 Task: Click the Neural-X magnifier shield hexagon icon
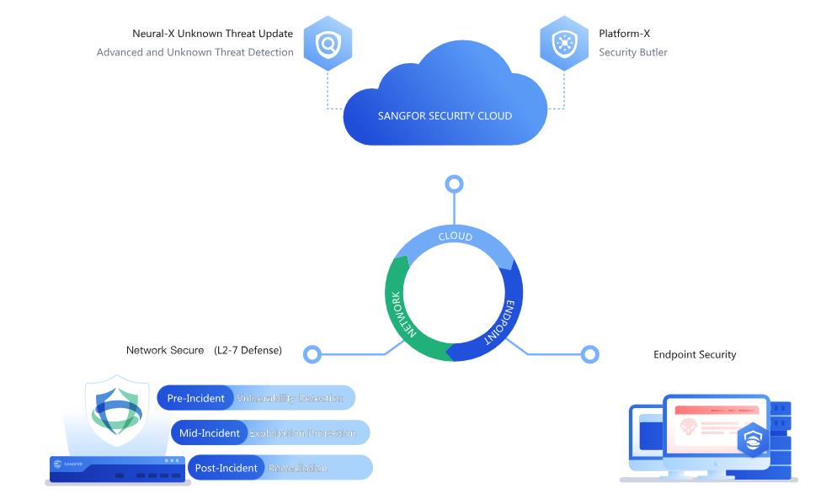pyautogui.click(x=328, y=43)
